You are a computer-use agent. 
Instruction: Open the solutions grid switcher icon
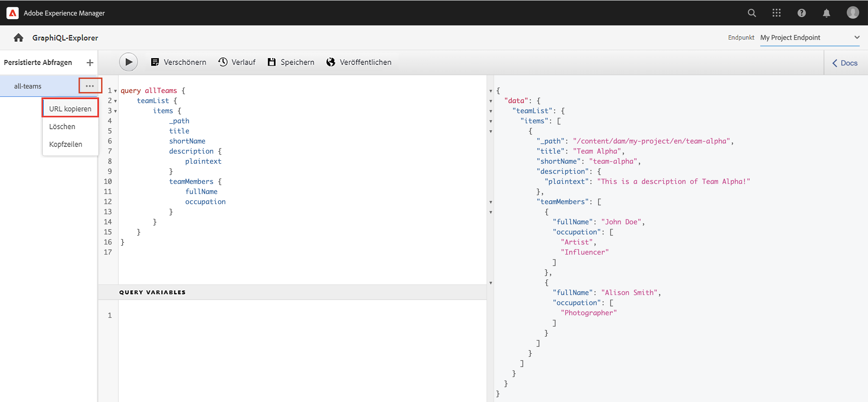(x=776, y=13)
